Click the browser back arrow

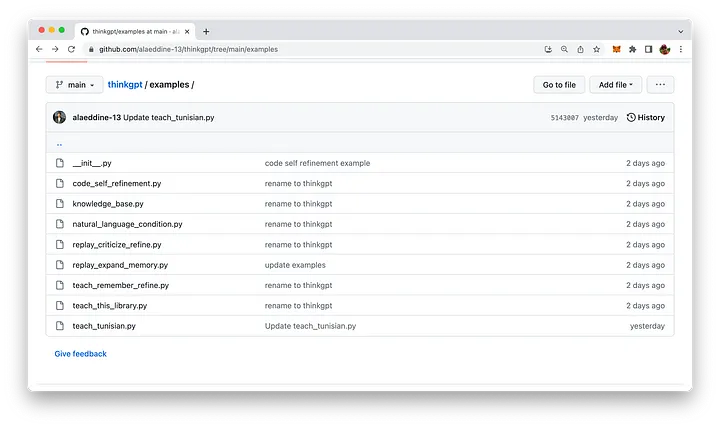40,49
